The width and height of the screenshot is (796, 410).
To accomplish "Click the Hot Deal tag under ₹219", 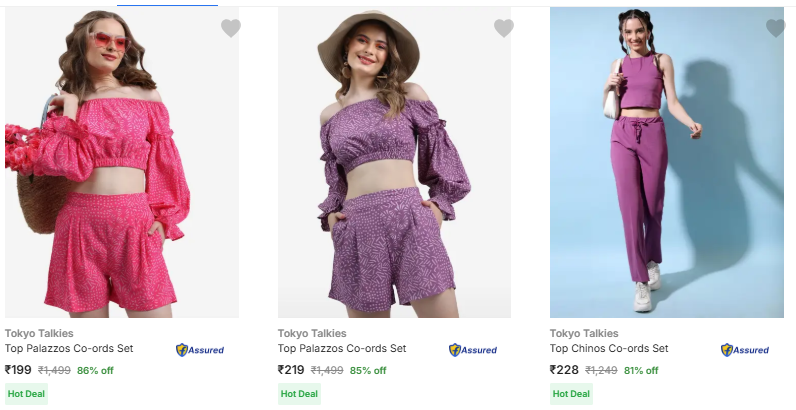I will pyautogui.click(x=299, y=394).
